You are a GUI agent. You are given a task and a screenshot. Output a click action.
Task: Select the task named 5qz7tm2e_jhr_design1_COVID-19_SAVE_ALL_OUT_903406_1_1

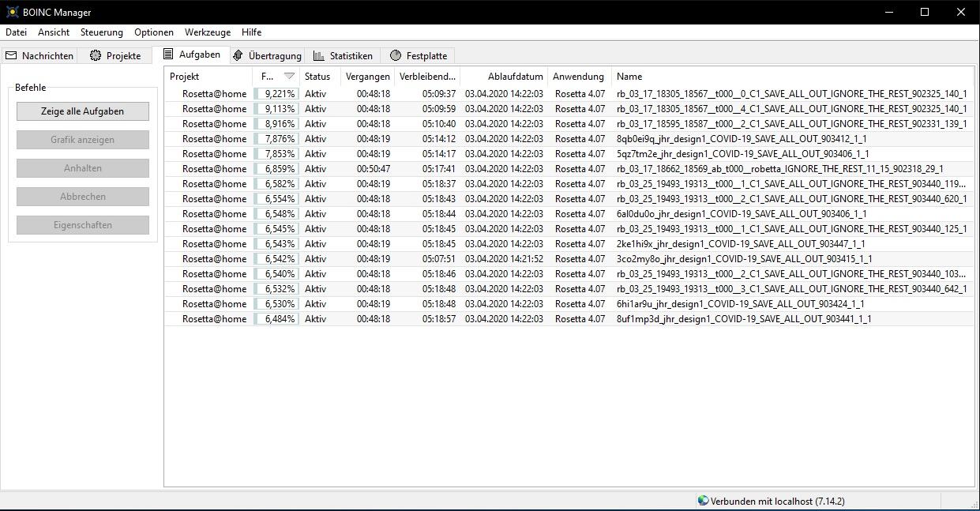(742, 154)
